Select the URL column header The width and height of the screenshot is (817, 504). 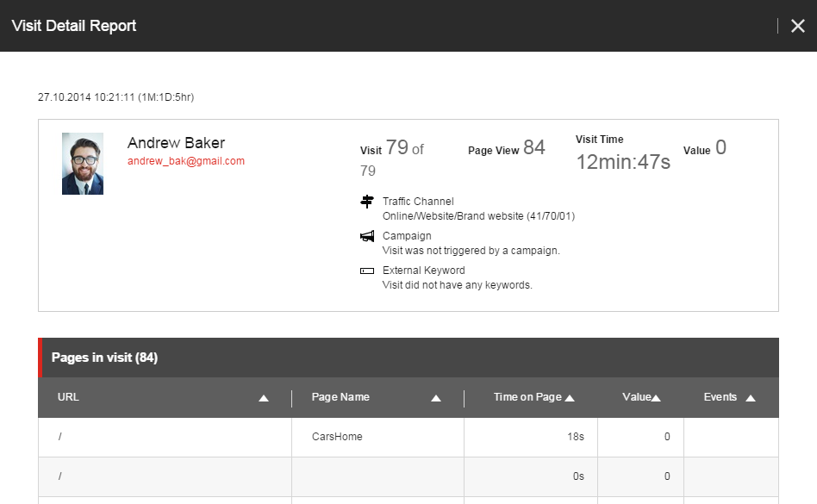(67, 397)
